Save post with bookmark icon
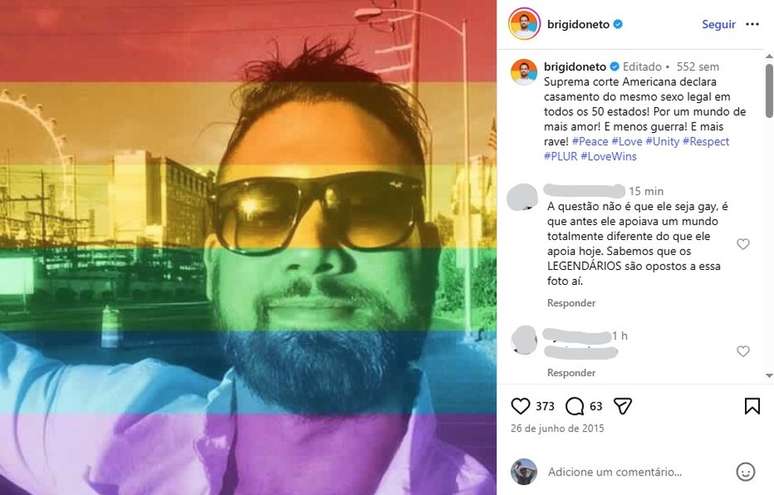This screenshot has width=774, height=495. point(752,406)
